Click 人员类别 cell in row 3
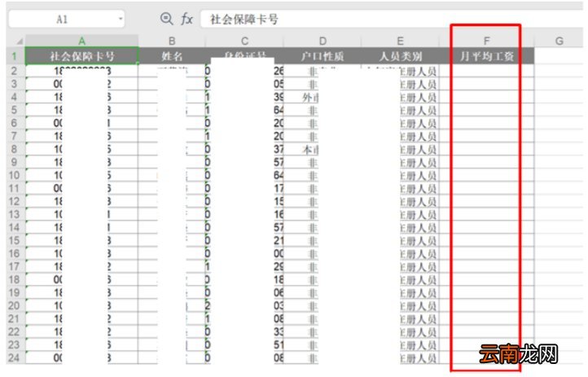The height and width of the screenshot is (377, 588). (400, 85)
